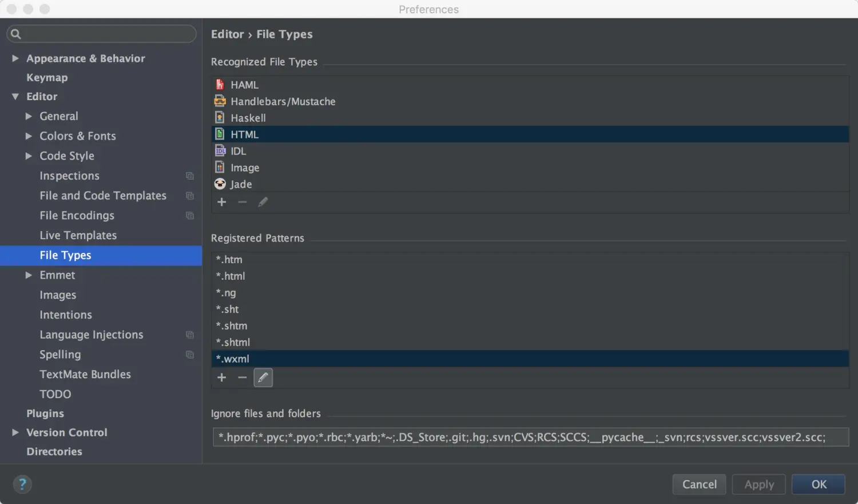Open the Inspections settings page
Image resolution: width=858 pixels, height=504 pixels.
pyautogui.click(x=69, y=176)
